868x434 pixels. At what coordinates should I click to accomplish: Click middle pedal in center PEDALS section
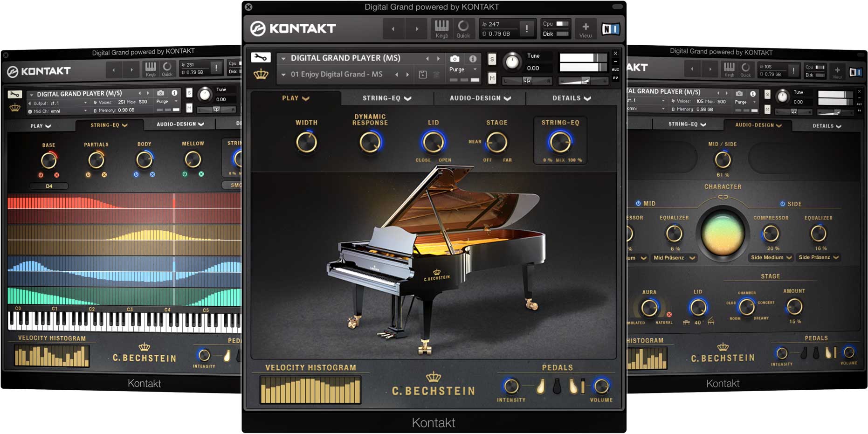[x=557, y=386]
